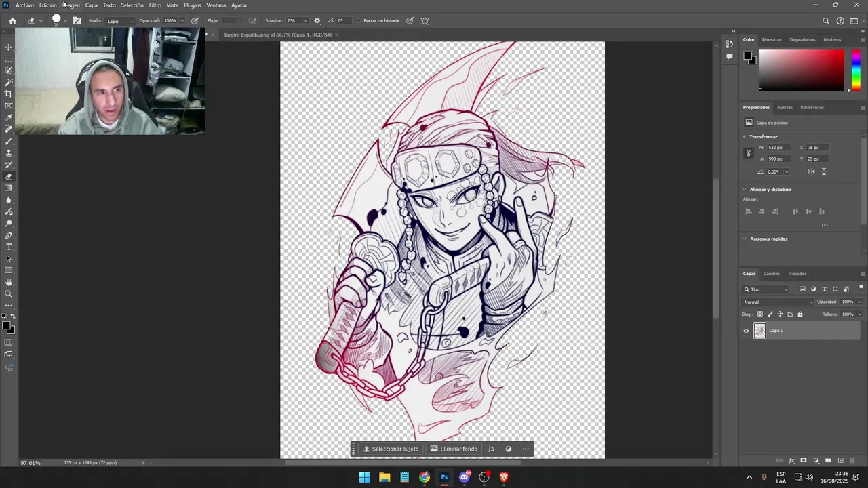Screen dimensions: 868x488
Task: Delete the selected layer
Action: click(852, 460)
